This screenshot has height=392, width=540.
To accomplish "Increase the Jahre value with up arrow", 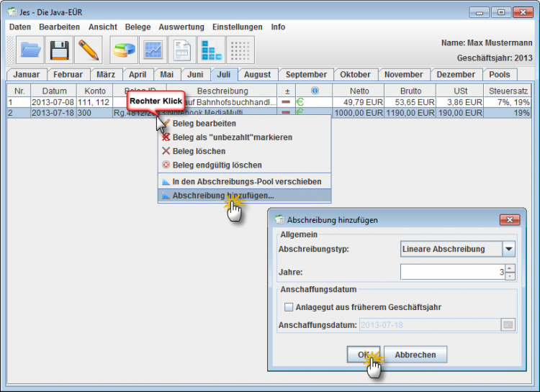I will tap(510, 268).
